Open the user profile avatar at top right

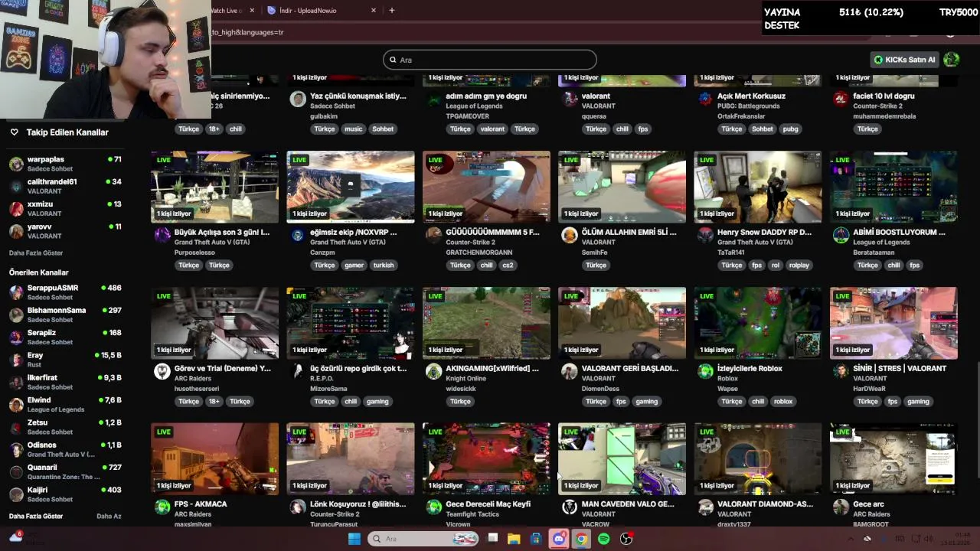952,60
